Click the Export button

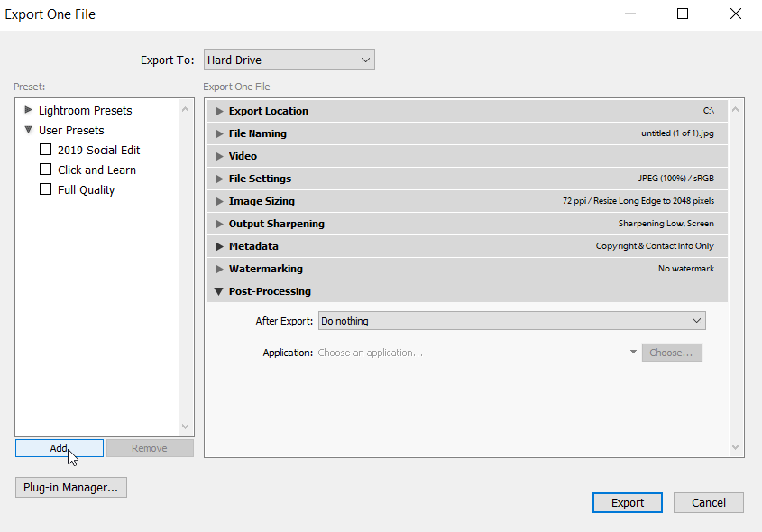click(627, 502)
